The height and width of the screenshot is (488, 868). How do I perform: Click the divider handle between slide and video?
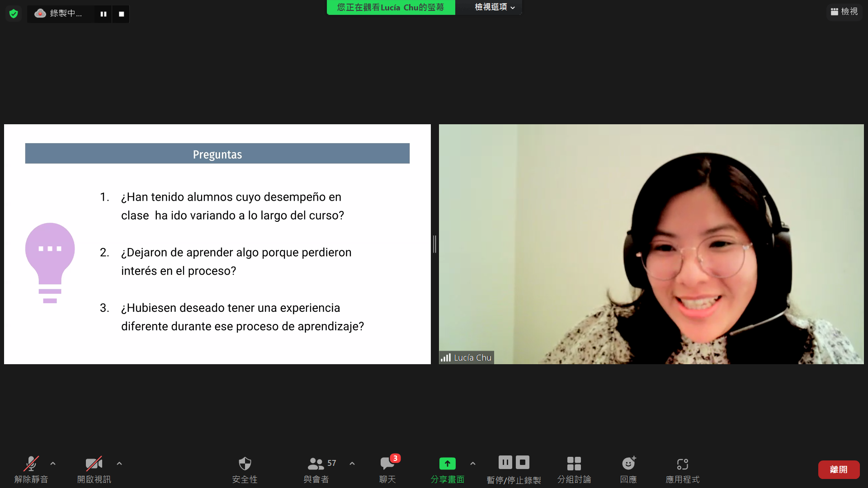(x=434, y=244)
